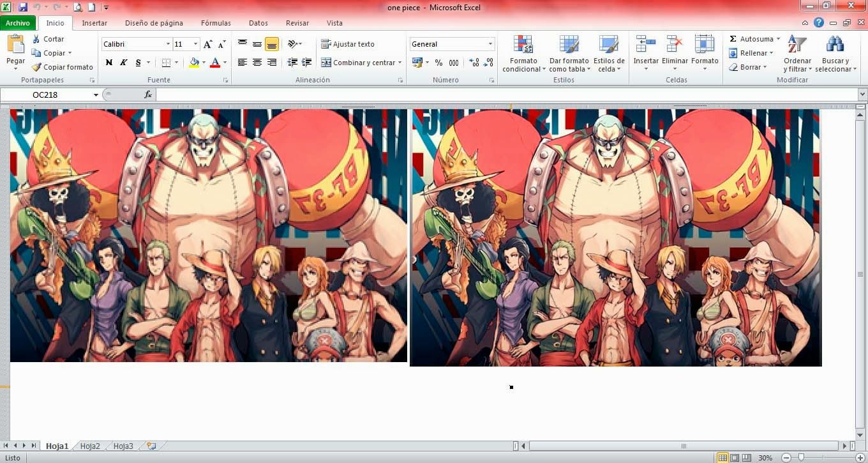The width and height of the screenshot is (868, 463).
Task: Increase decimal places icon
Action: point(474,63)
